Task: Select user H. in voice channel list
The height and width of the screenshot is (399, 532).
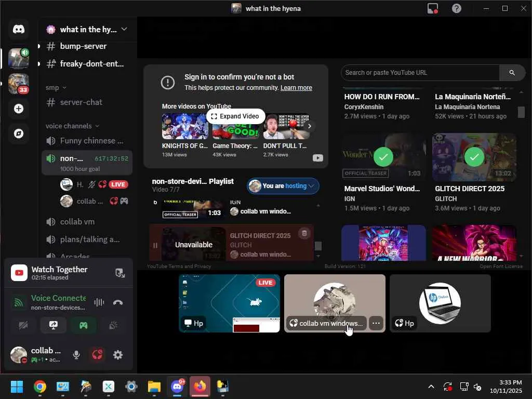Action: coord(94,184)
